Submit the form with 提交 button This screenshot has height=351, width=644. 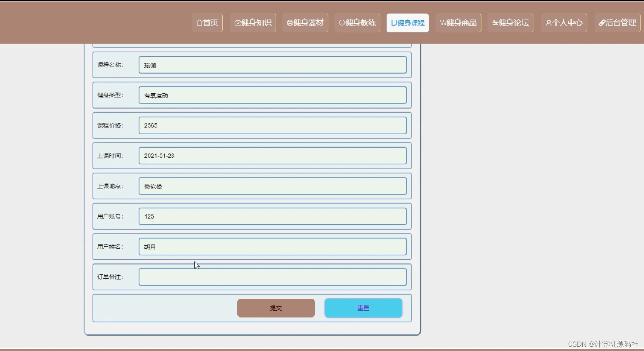[276, 308]
